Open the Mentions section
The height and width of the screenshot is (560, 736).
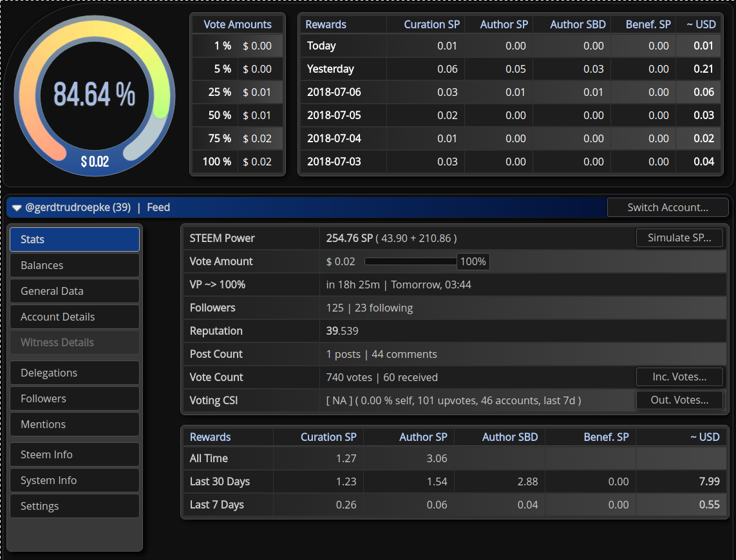click(75, 424)
